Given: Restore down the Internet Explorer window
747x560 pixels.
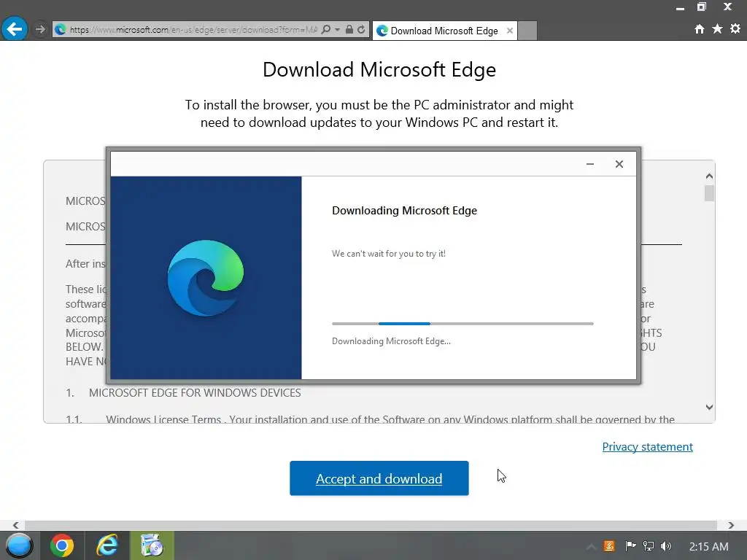Looking at the screenshot, I should point(702,7).
